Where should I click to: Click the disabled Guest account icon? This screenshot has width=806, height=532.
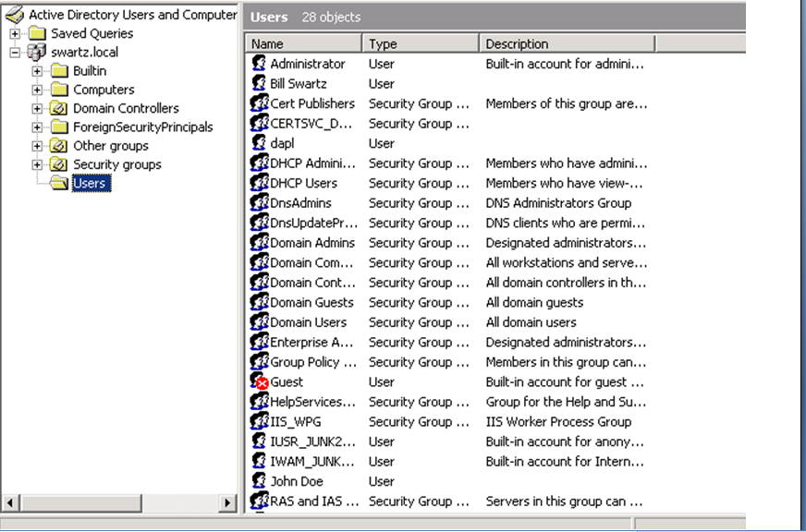tap(259, 381)
